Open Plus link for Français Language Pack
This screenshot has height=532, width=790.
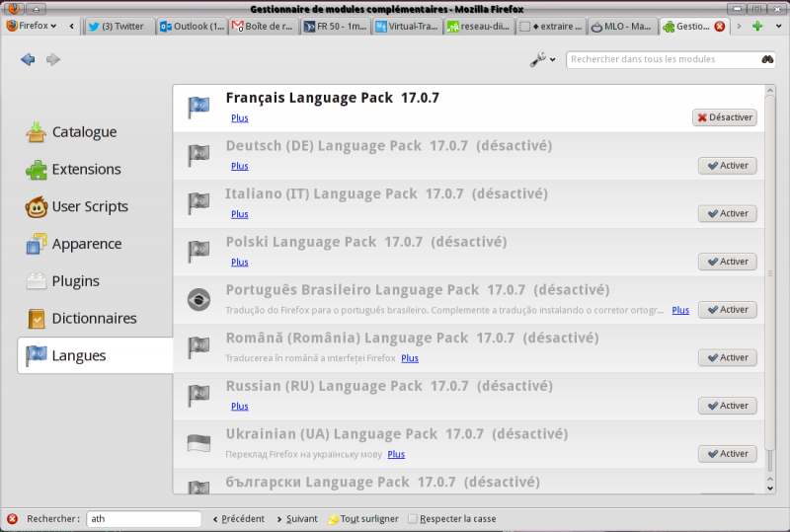click(240, 117)
